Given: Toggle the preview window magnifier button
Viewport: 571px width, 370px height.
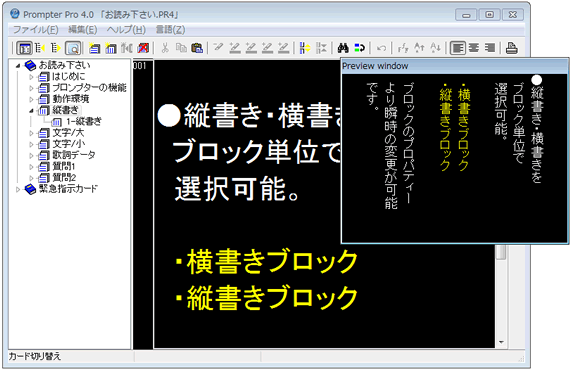Looking at the screenshot, I should (73, 48).
